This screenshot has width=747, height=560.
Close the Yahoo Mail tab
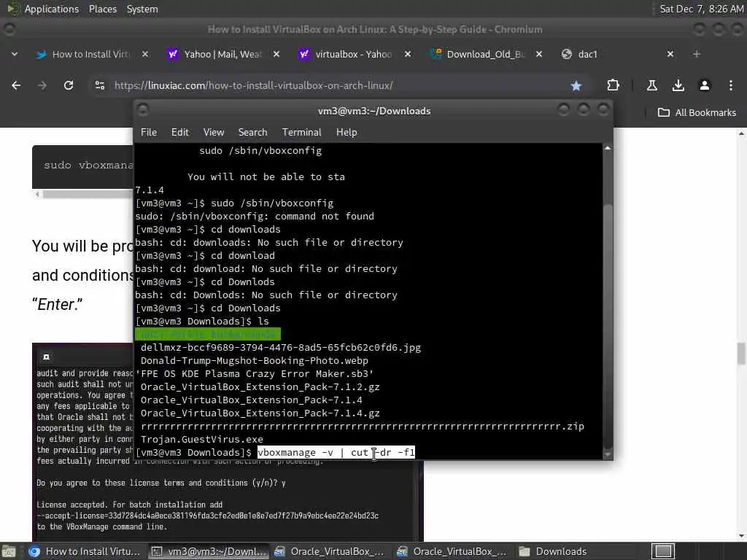[x=276, y=54]
